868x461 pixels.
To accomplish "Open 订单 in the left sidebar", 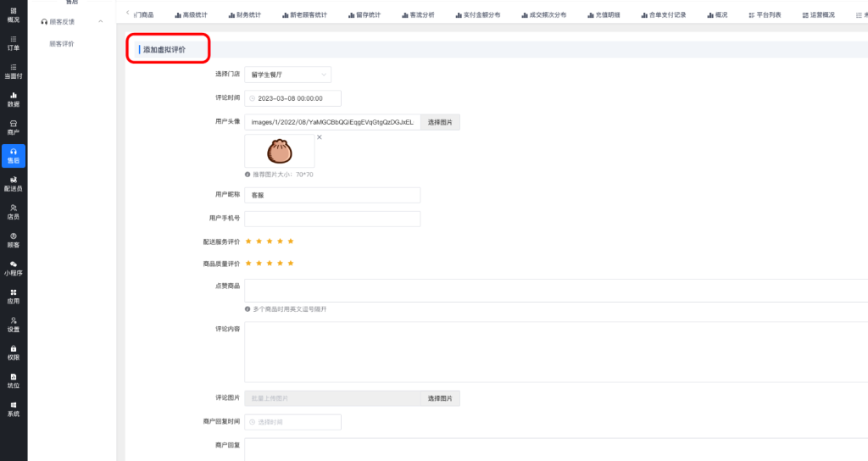I will (14, 43).
